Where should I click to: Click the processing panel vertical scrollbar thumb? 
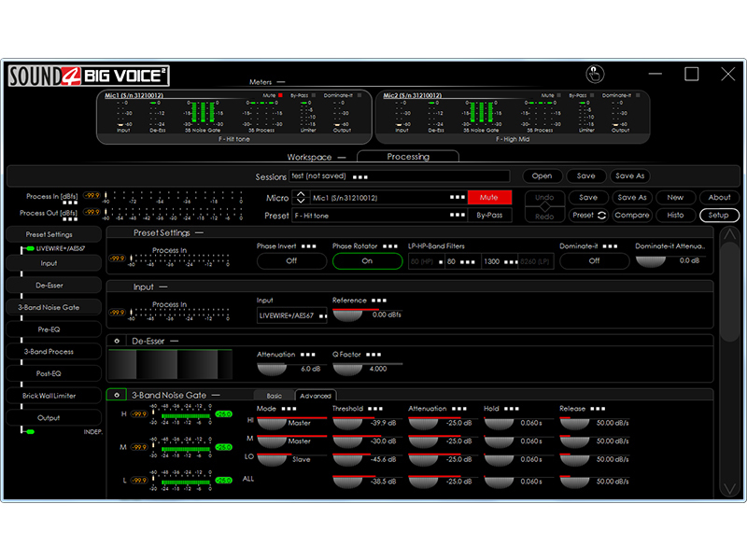[729, 292]
